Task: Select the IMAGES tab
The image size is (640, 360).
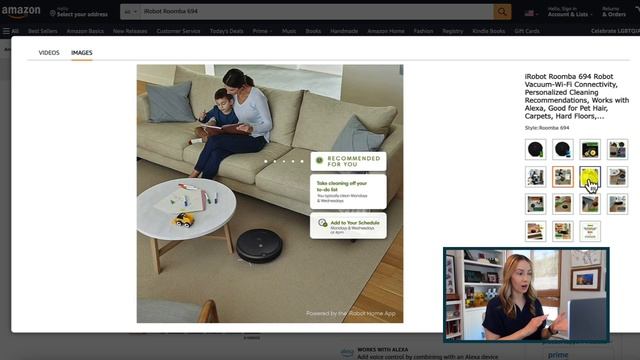Action: [x=82, y=53]
